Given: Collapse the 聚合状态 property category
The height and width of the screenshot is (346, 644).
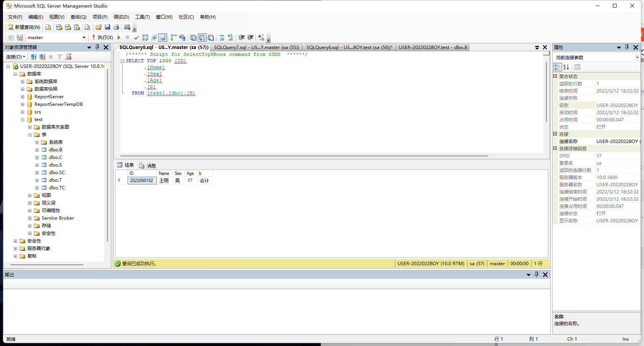Looking at the screenshot, I should coord(555,76).
